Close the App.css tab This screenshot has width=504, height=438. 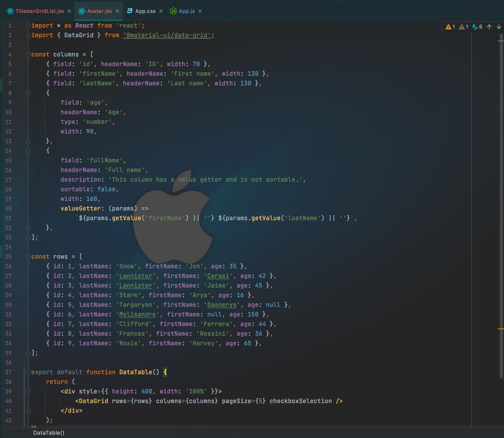click(x=161, y=11)
